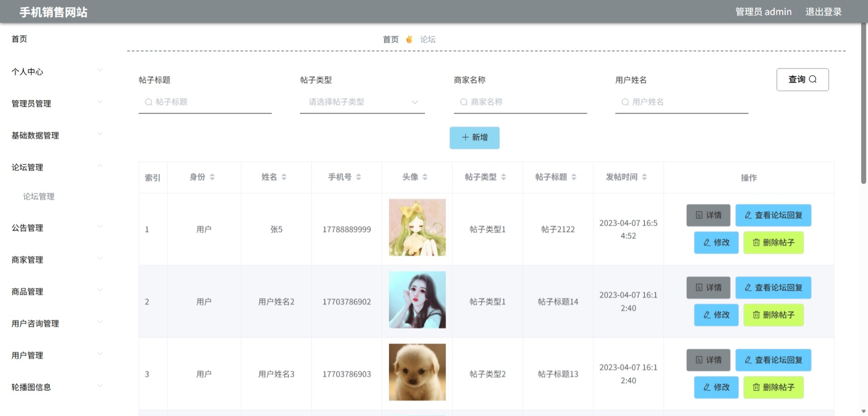
Task: Click 退出登录 in header
Action: (824, 12)
